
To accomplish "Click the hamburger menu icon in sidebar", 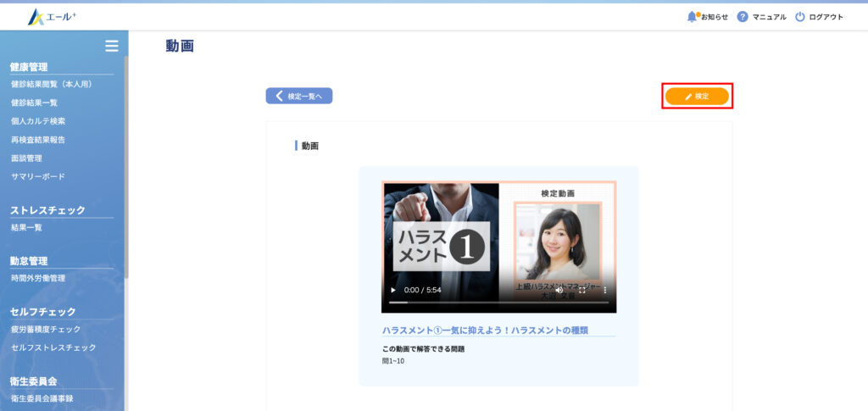I will pos(111,46).
